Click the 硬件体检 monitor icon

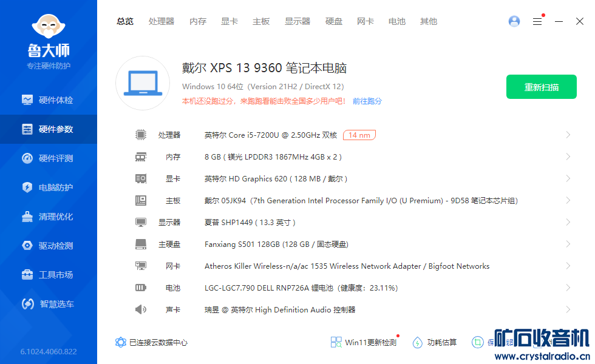(27, 100)
